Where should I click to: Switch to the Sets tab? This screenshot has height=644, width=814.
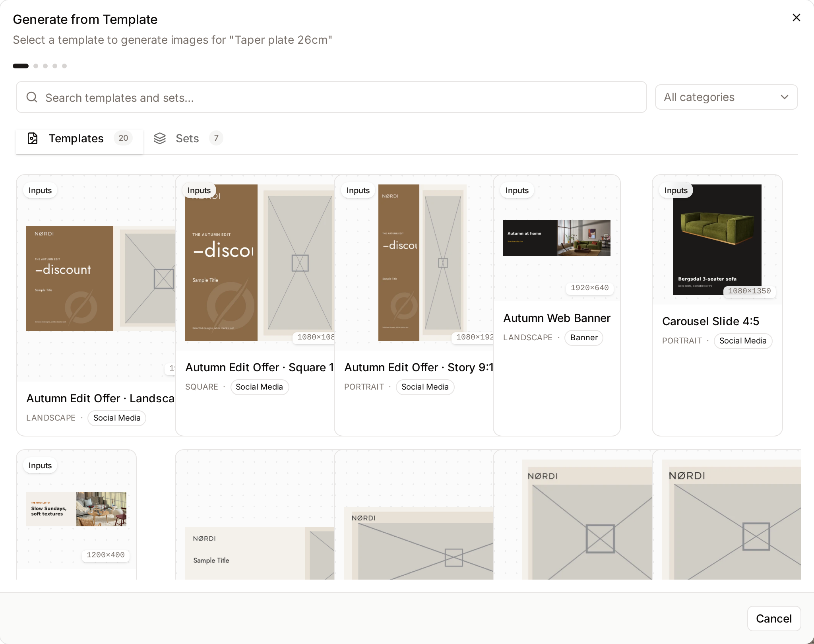(188, 138)
